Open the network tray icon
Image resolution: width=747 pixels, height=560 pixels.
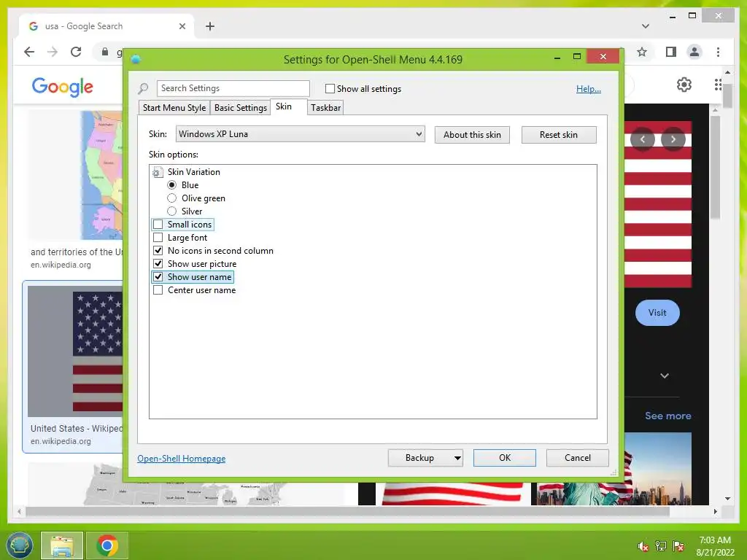pyautogui.click(x=661, y=546)
